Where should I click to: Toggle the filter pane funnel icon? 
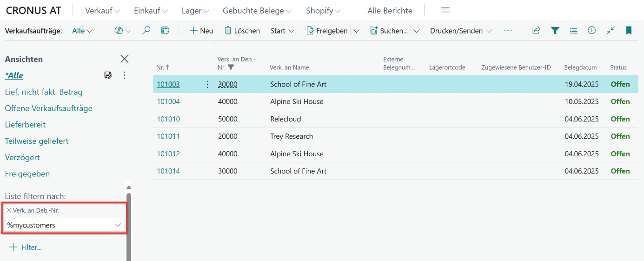[555, 31]
